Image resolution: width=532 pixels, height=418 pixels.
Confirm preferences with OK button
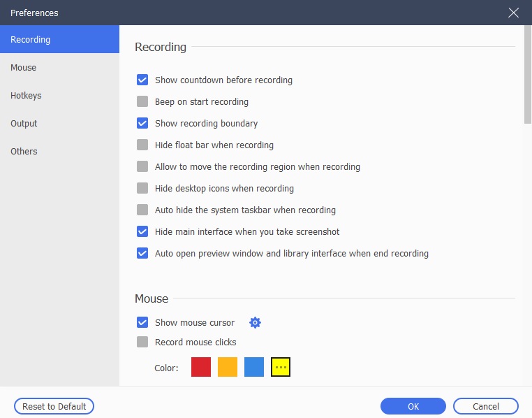click(x=413, y=406)
